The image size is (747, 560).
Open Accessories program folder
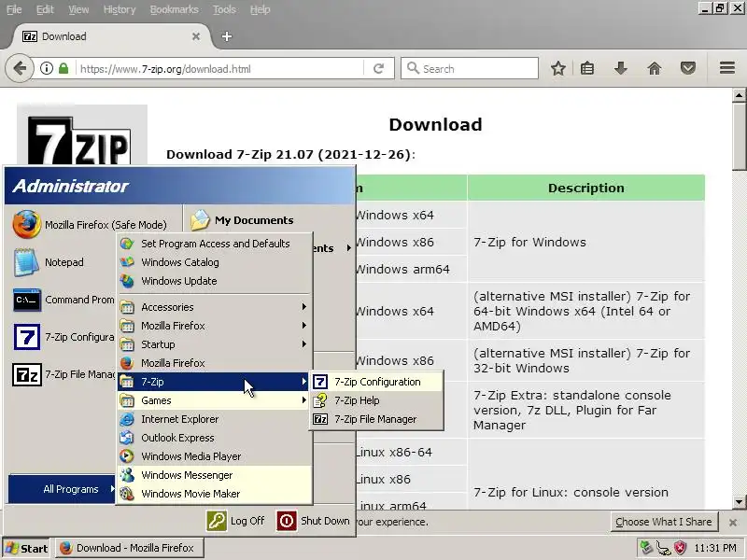click(215, 307)
